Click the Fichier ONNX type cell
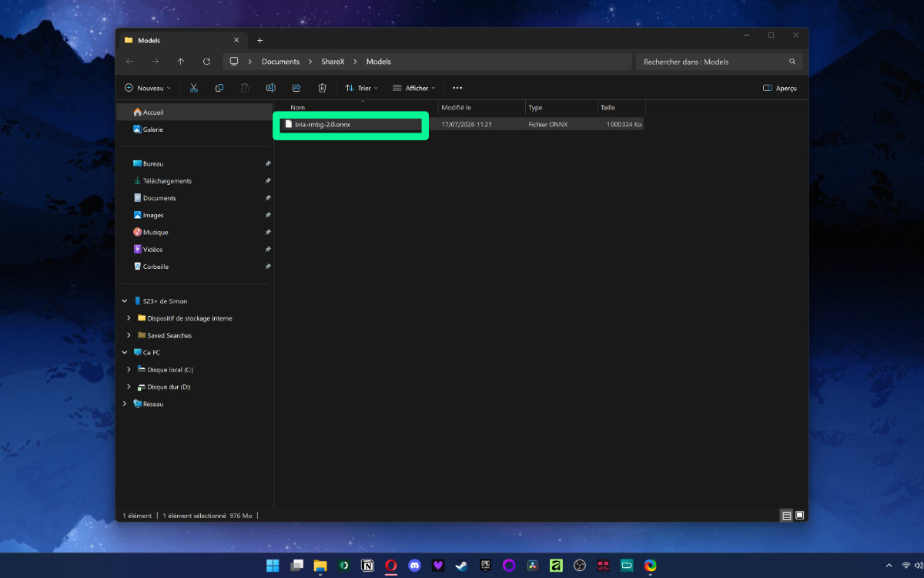 548,124
